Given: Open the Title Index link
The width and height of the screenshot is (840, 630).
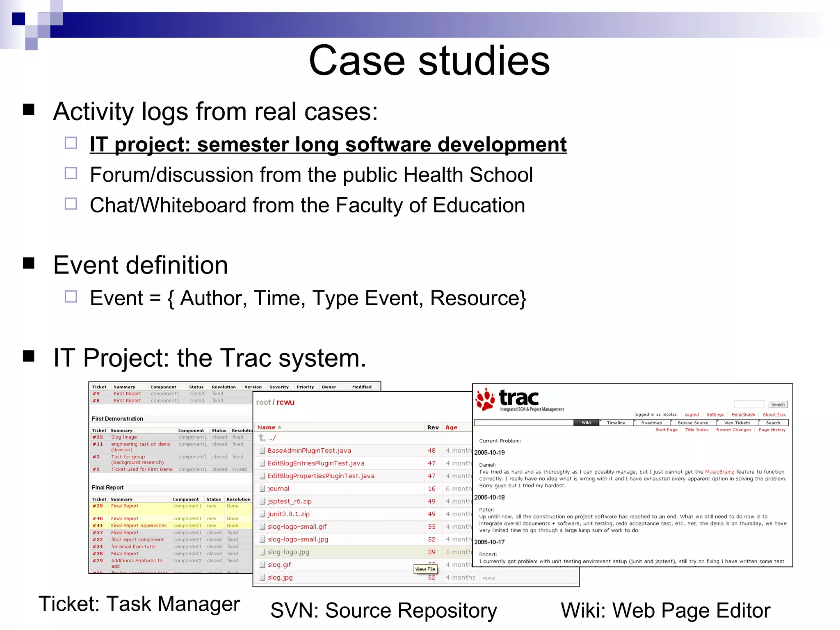Looking at the screenshot, I should point(697,430).
